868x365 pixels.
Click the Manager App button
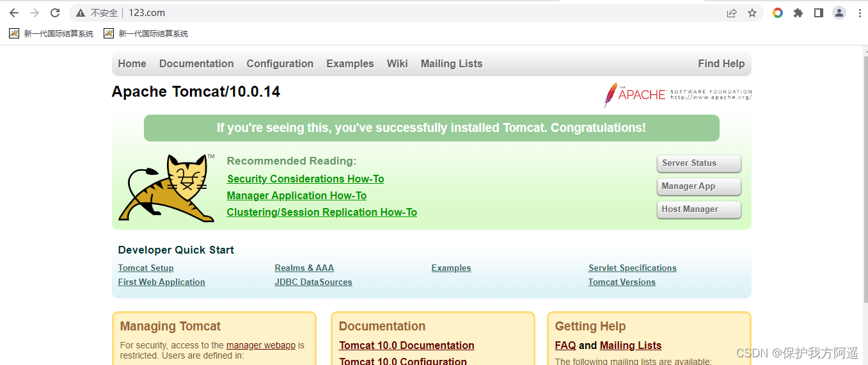(x=698, y=186)
